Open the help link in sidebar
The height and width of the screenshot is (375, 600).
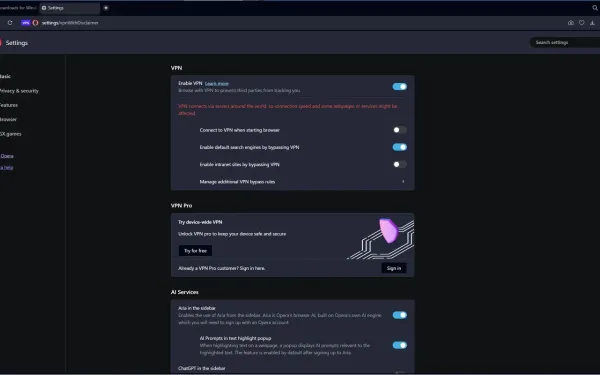7,167
